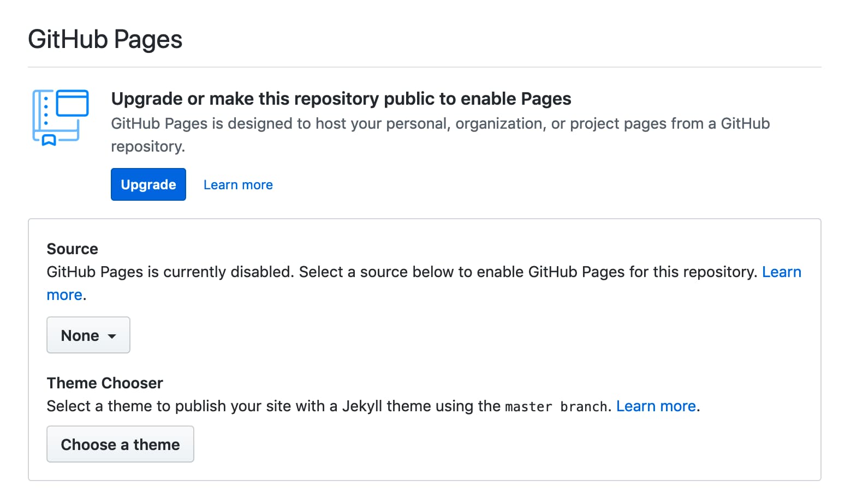Image resolution: width=845 pixels, height=504 pixels.
Task: Click the Jekyll theme description sentence
Action: click(273, 406)
